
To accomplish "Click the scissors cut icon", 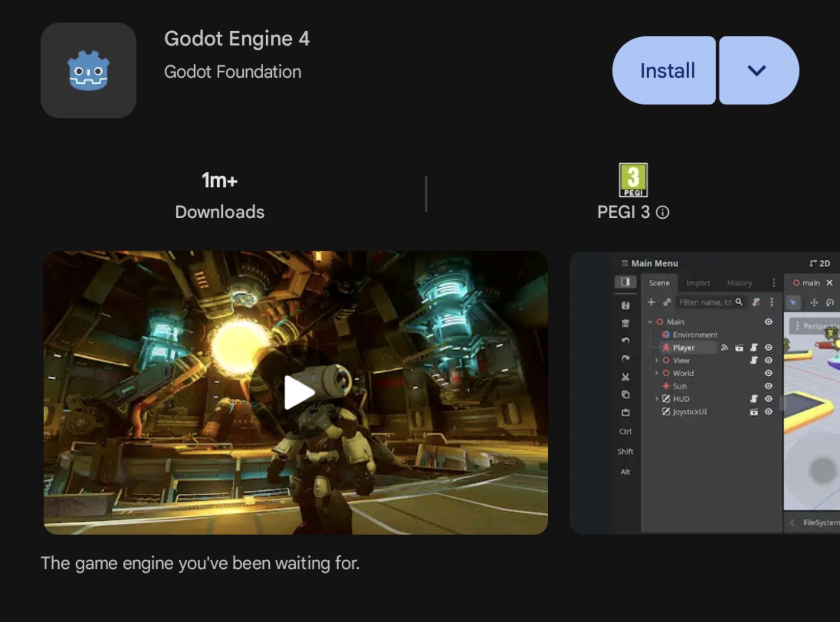I will click(625, 377).
